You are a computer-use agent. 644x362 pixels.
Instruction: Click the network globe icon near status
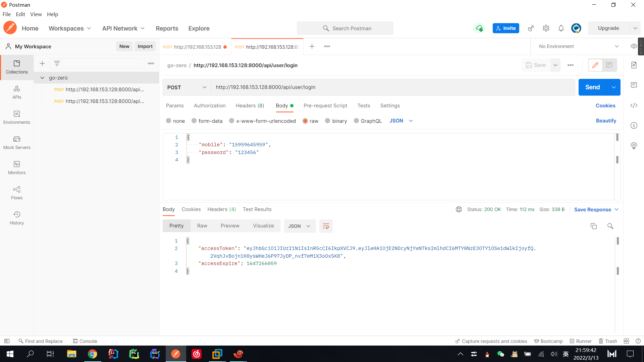tap(459, 209)
